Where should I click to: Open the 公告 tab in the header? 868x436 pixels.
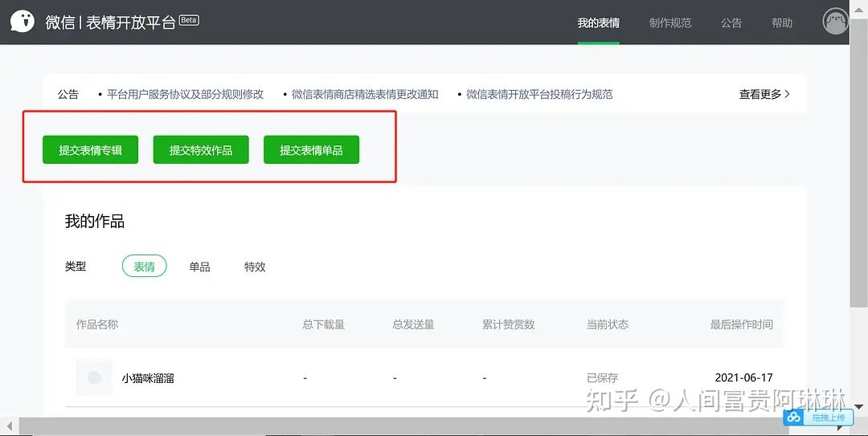(x=731, y=22)
